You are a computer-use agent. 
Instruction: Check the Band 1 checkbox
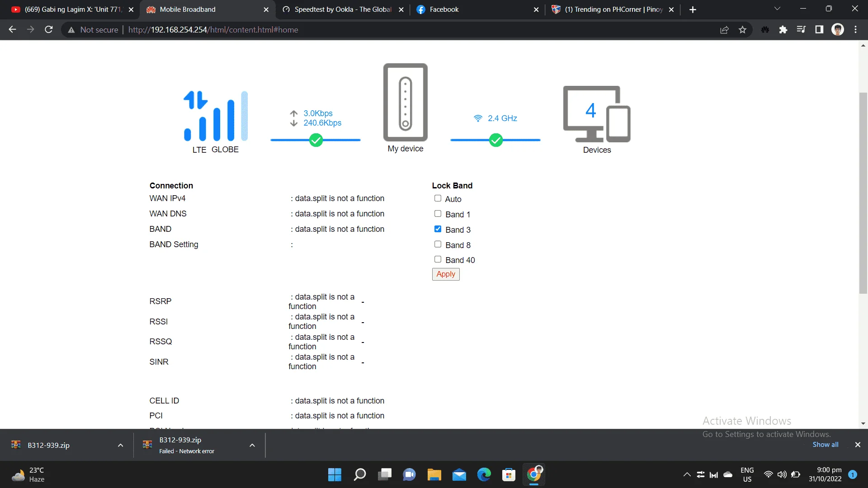click(438, 214)
